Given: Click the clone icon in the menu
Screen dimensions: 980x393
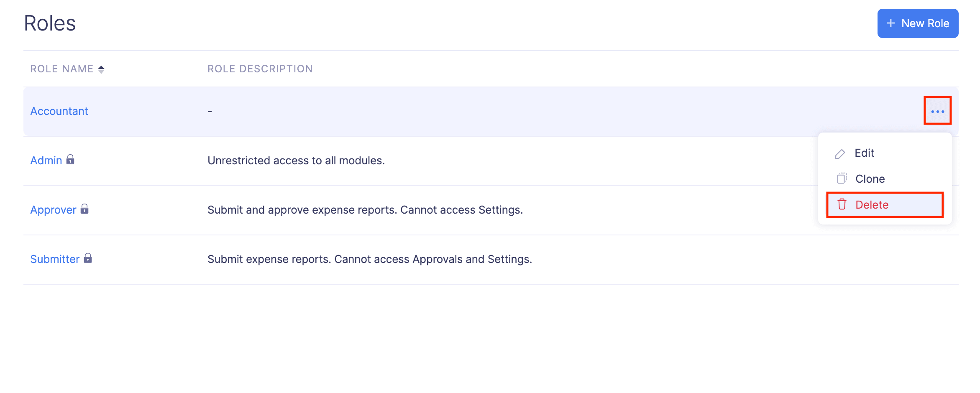Looking at the screenshot, I should pyautogui.click(x=842, y=179).
